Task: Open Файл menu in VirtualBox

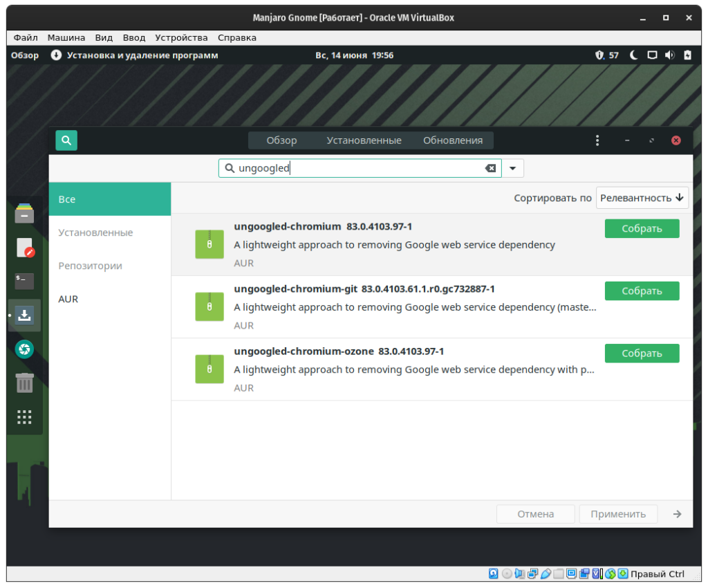Action: [x=26, y=37]
